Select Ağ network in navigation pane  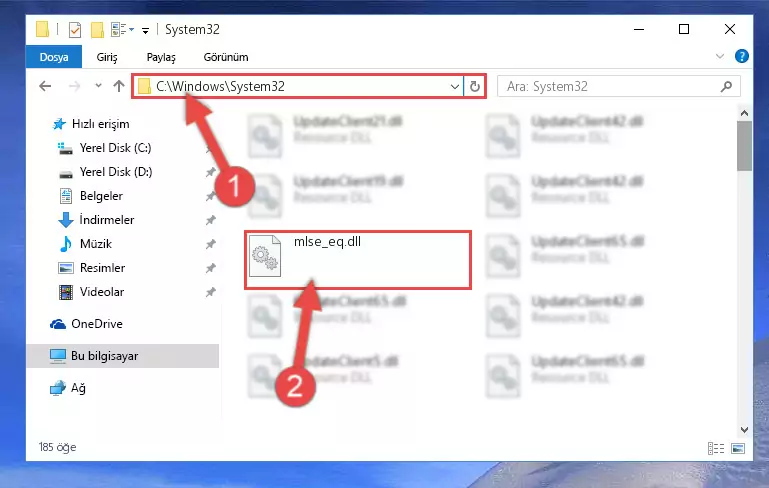(68, 388)
